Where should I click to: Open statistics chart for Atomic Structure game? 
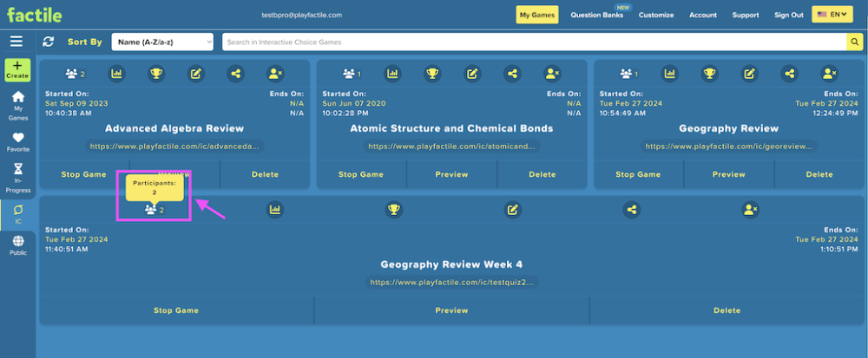pos(392,73)
